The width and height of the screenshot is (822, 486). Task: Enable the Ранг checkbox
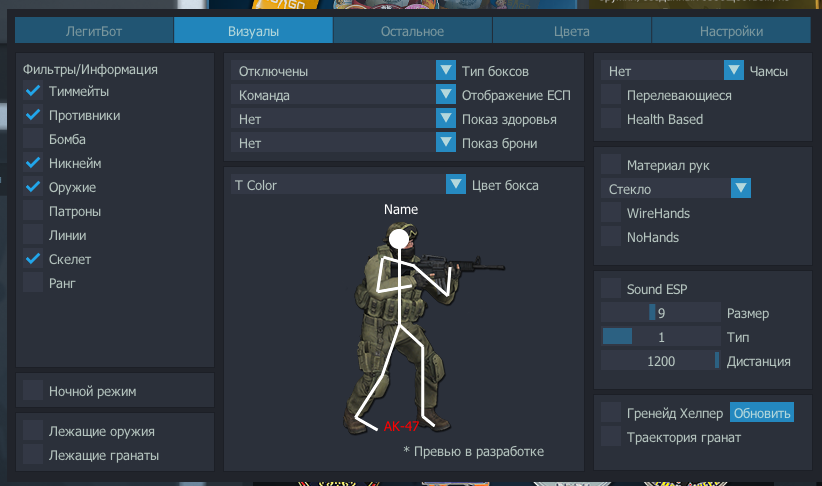coord(33,283)
